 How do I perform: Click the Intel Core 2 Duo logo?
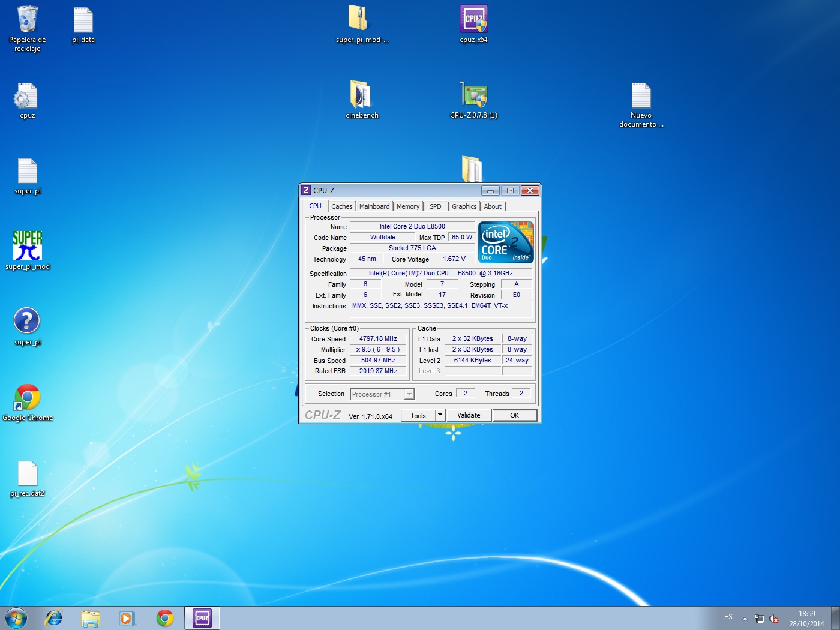click(506, 242)
